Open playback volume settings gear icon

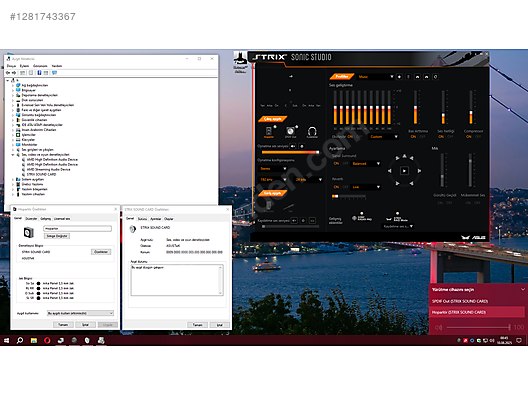(x=302, y=146)
